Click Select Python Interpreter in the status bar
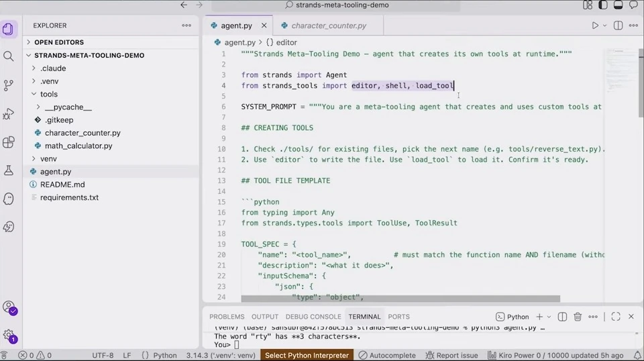Image resolution: width=644 pixels, height=361 pixels. tap(307, 355)
